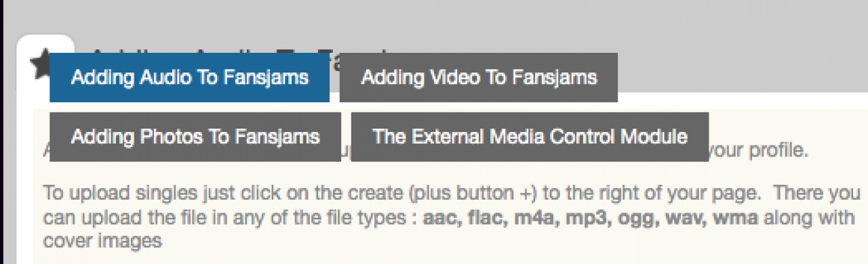Click the dark sidebar strip at the left edge
This screenshot has width=868, height=264.
3,132
